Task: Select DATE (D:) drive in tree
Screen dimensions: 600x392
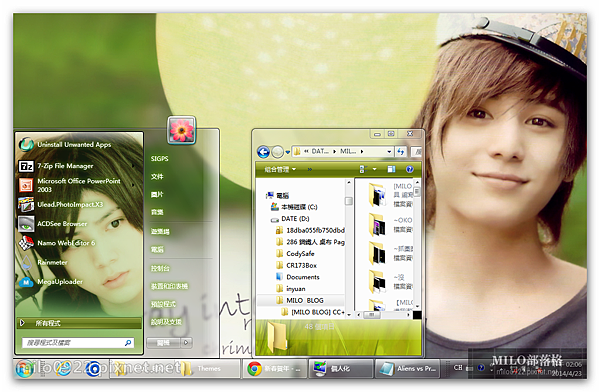Action: pos(290,219)
